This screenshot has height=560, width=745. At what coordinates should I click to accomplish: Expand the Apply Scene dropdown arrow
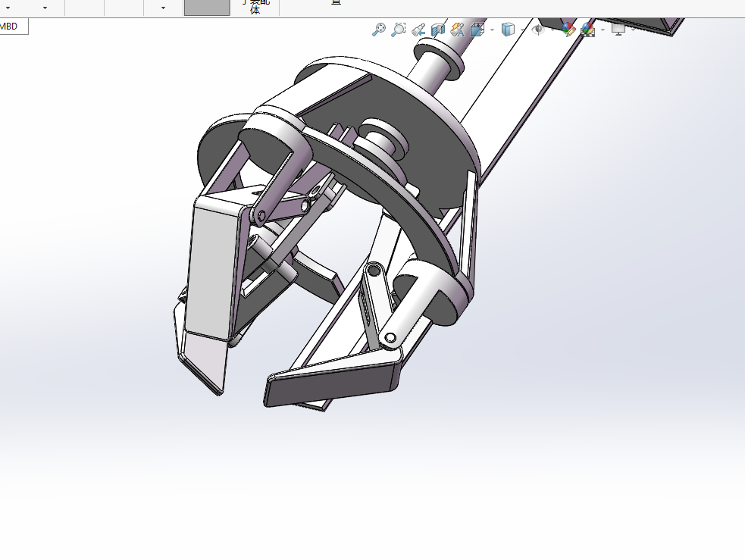[603, 30]
